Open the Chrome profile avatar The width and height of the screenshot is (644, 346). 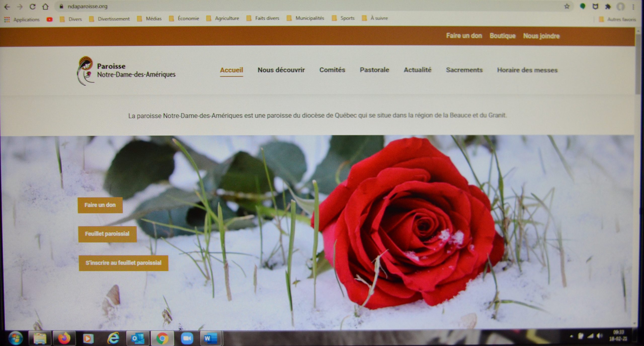[x=621, y=7]
